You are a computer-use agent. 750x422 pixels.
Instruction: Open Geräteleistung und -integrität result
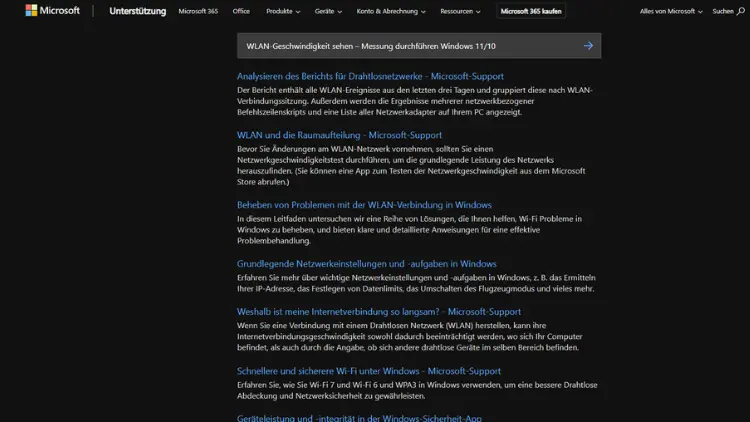[359, 418]
